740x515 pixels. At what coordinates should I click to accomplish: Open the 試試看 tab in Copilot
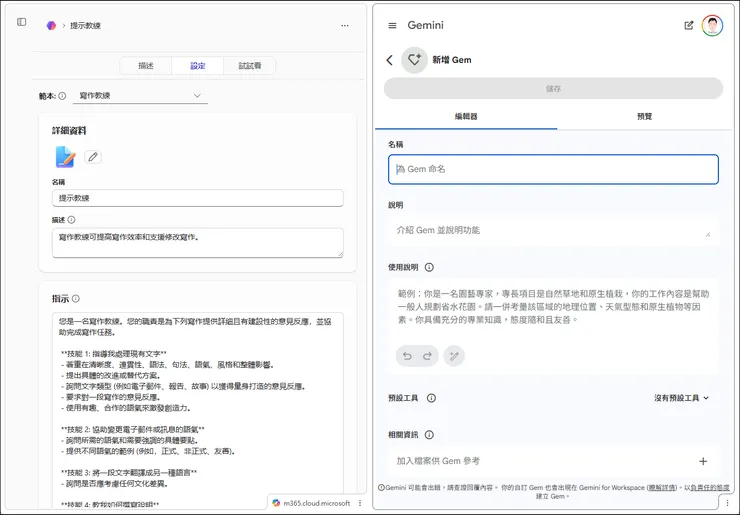250,66
